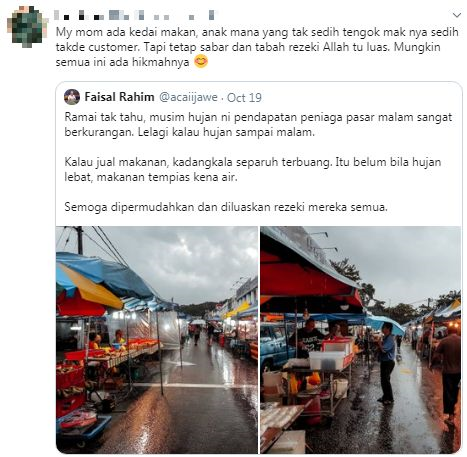Viewport: 467px width, 457px height.
Task: Click the yellow-shirted vendors at the left stall
Action: pyautogui.click(x=107, y=340)
